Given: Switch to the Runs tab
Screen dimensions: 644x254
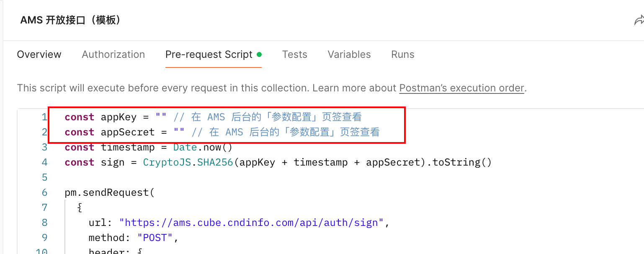Looking at the screenshot, I should pyautogui.click(x=402, y=54).
